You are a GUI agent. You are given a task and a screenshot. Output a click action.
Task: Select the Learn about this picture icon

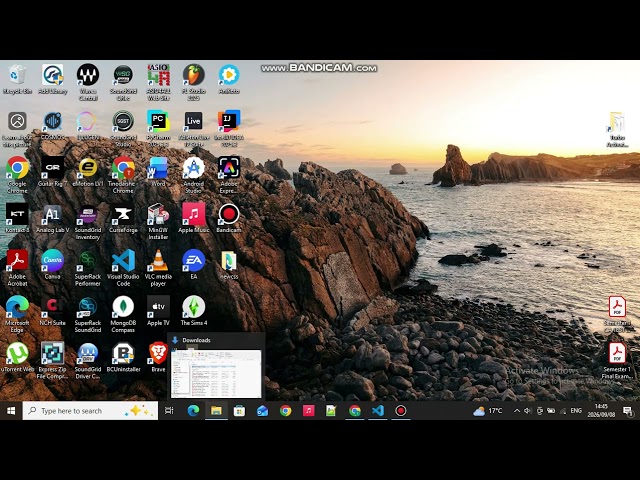coord(17,129)
